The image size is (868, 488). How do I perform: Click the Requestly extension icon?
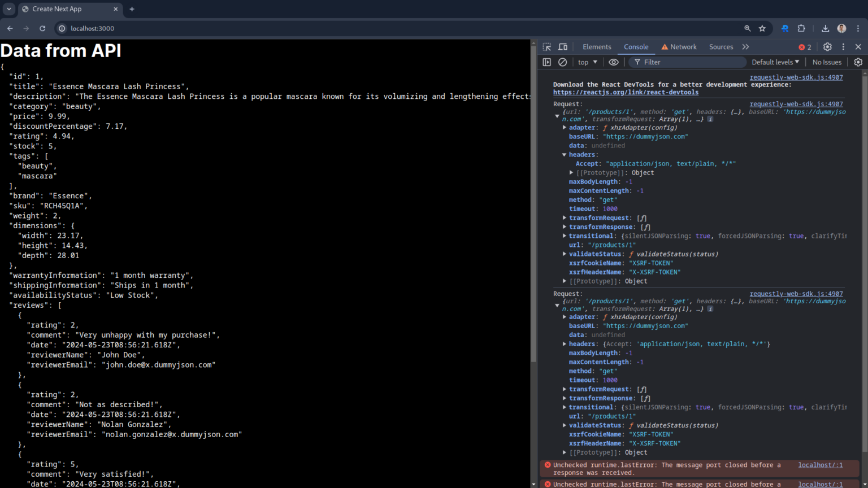(785, 28)
